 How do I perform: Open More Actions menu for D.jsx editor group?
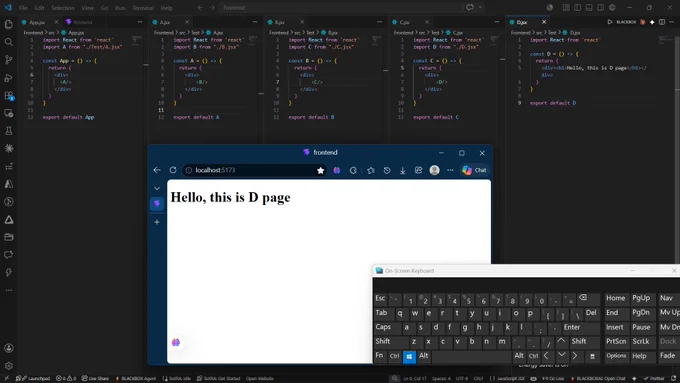click(672, 22)
